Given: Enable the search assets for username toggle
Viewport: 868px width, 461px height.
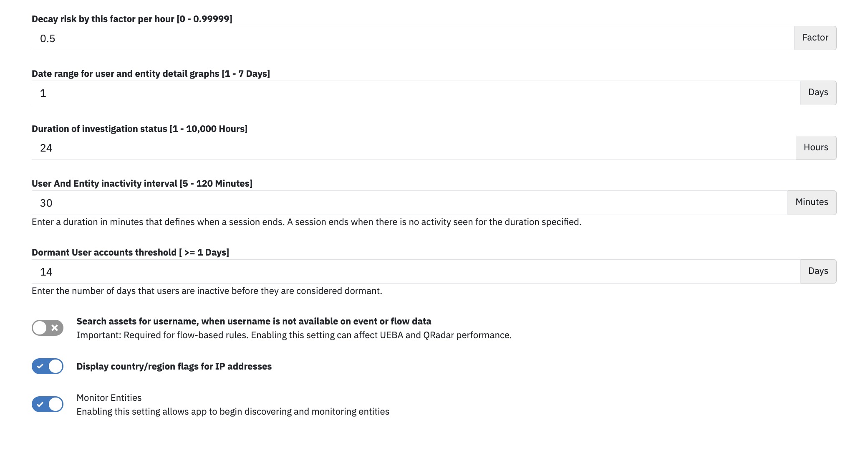Looking at the screenshot, I should pos(48,328).
